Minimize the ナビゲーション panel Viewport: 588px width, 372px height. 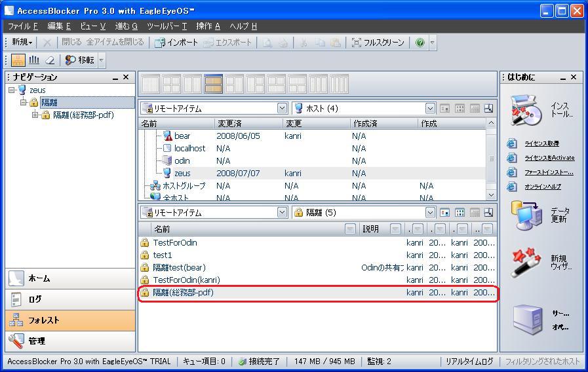(115, 77)
